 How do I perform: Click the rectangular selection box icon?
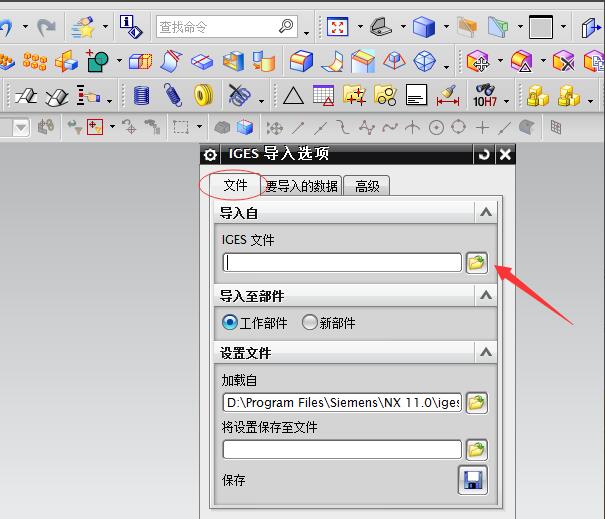pyautogui.click(x=181, y=127)
